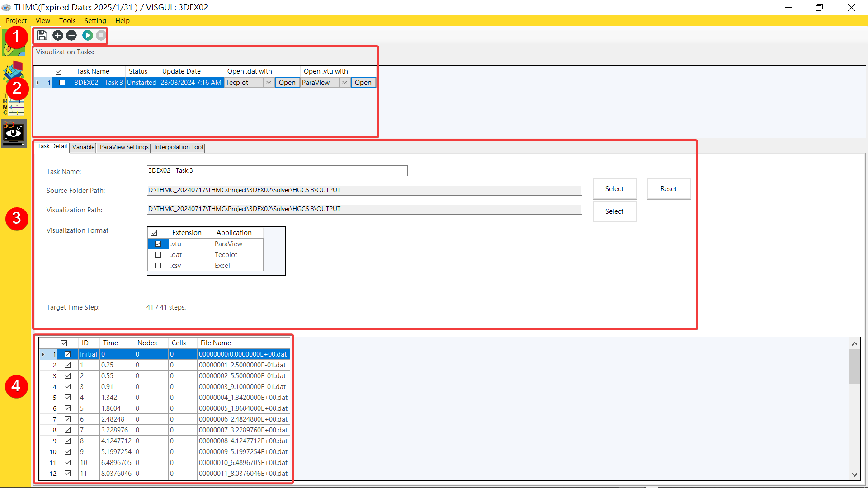868x488 pixels.
Task: Enable the .dat Tecplot format checkbox
Action: coord(158,255)
